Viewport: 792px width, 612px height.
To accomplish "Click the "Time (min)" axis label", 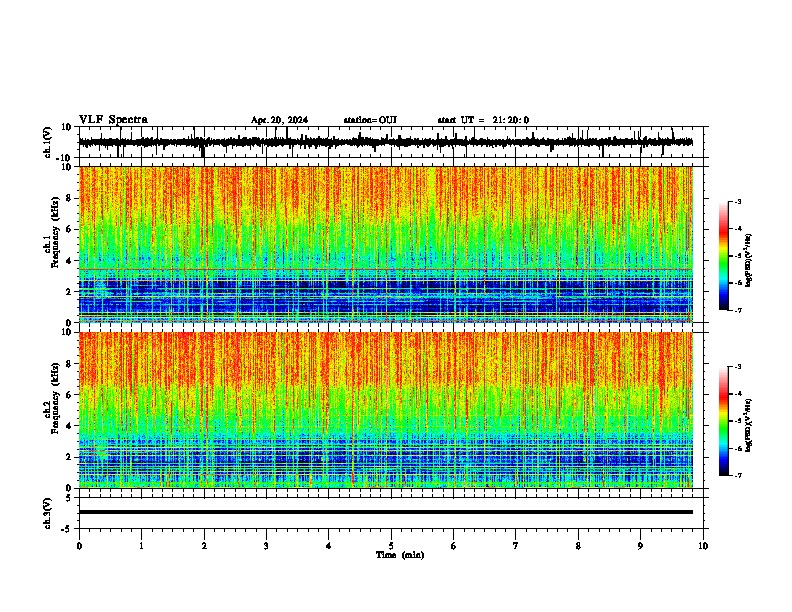I will pyautogui.click(x=400, y=555).
